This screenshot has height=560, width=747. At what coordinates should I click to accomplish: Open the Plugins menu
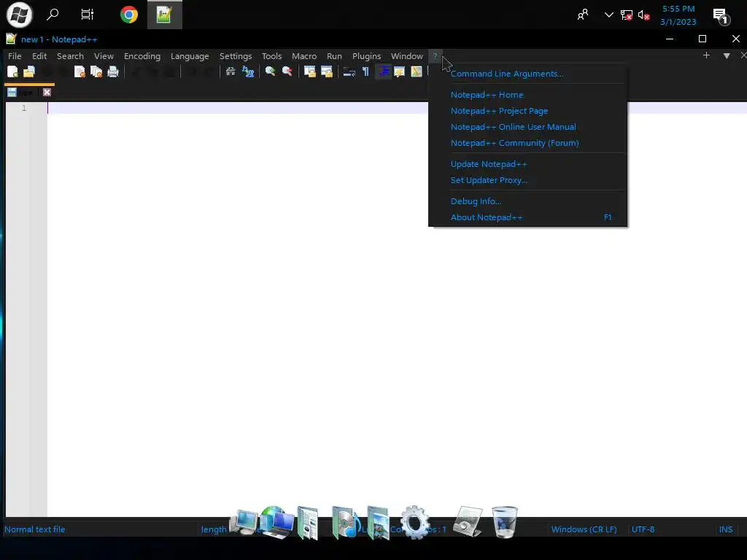(366, 56)
